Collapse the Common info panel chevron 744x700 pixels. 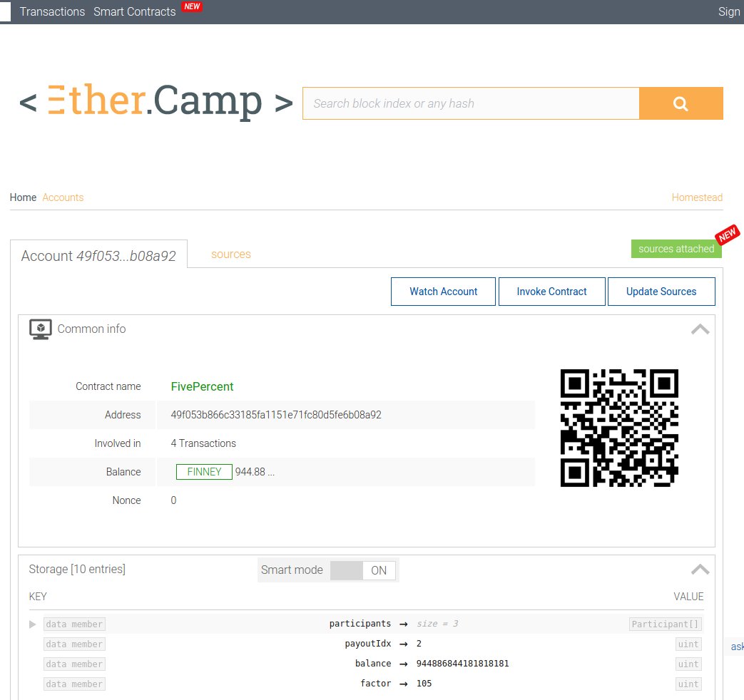[x=700, y=329]
